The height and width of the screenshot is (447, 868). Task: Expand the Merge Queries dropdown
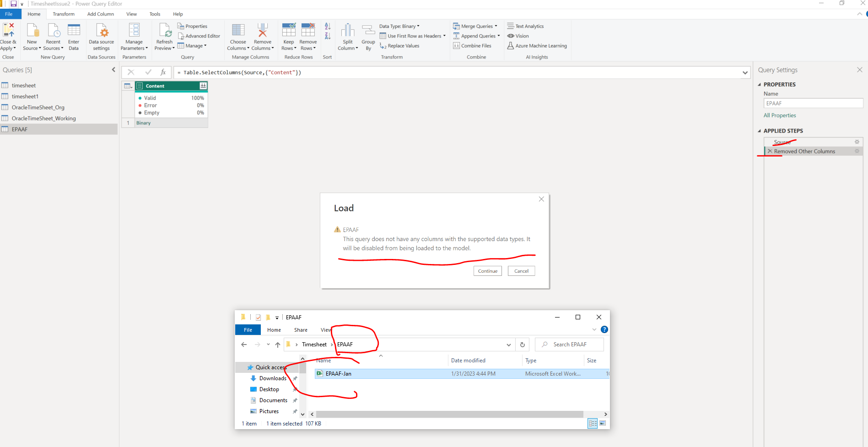click(x=496, y=26)
